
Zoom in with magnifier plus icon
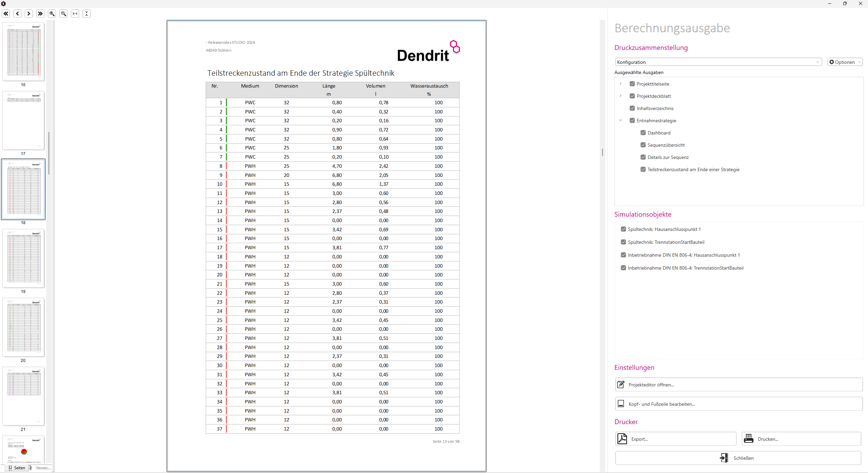point(52,14)
